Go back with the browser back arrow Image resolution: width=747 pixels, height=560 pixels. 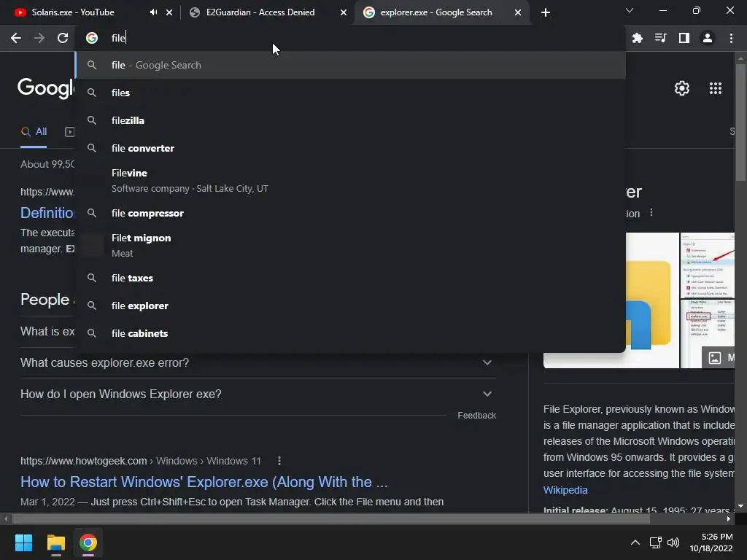click(16, 38)
